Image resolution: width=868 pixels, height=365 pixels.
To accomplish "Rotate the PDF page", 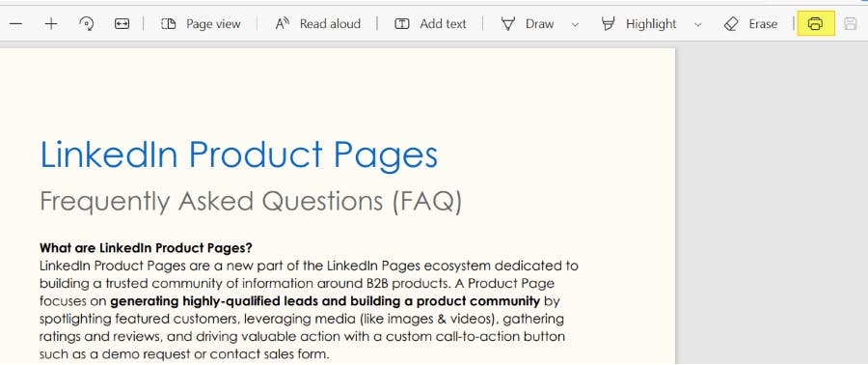I will [87, 24].
